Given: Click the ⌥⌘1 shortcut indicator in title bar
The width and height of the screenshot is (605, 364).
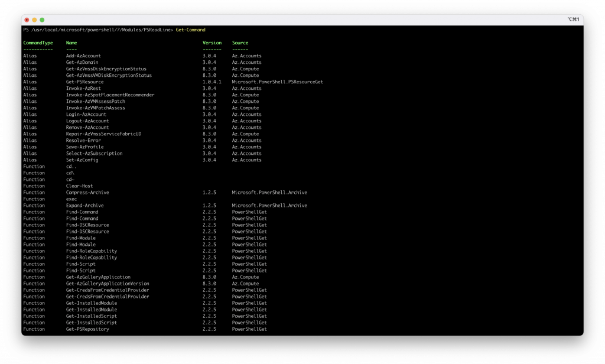Looking at the screenshot, I should pos(573,19).
